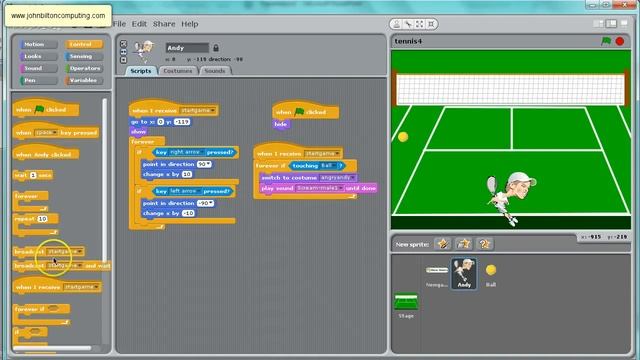640x360 pixels.
Task: Click the x value 0 in 'go to' block
Action: pos(160,122)
